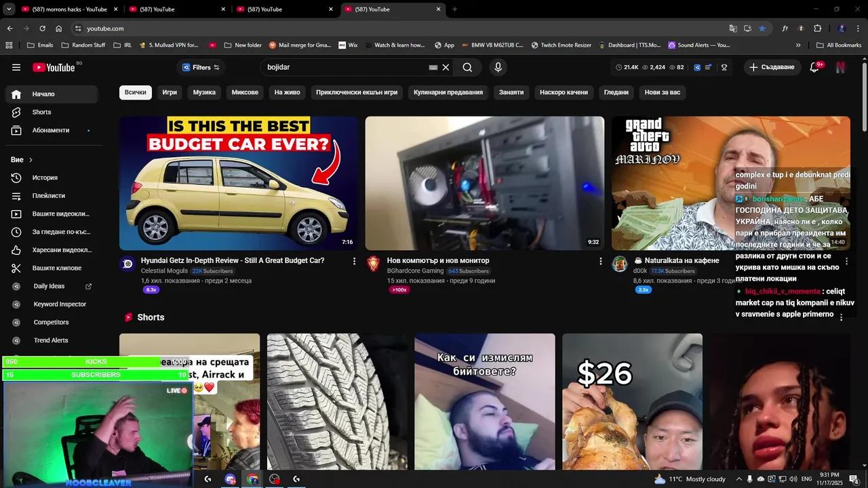Show hidden bookmarks with the chevron

(798, 45)
